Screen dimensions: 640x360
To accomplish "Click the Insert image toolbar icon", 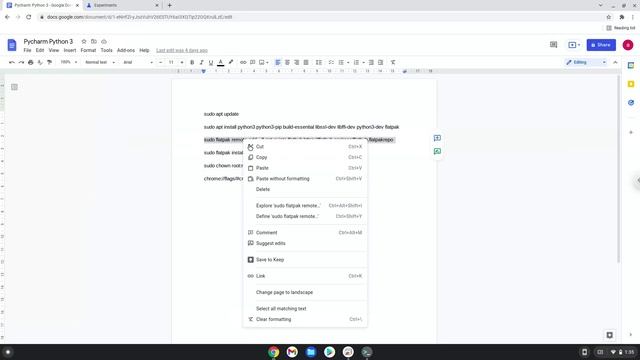I will tap(262, 62).
